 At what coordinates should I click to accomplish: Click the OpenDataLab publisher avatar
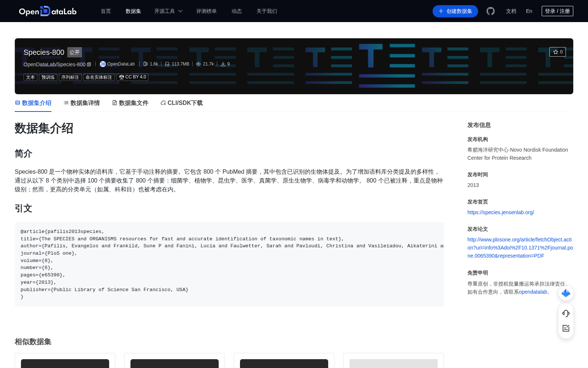[103, 64]
